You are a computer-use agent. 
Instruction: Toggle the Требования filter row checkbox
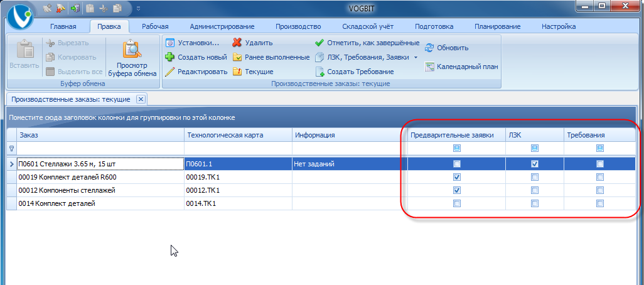pos(599,148)
